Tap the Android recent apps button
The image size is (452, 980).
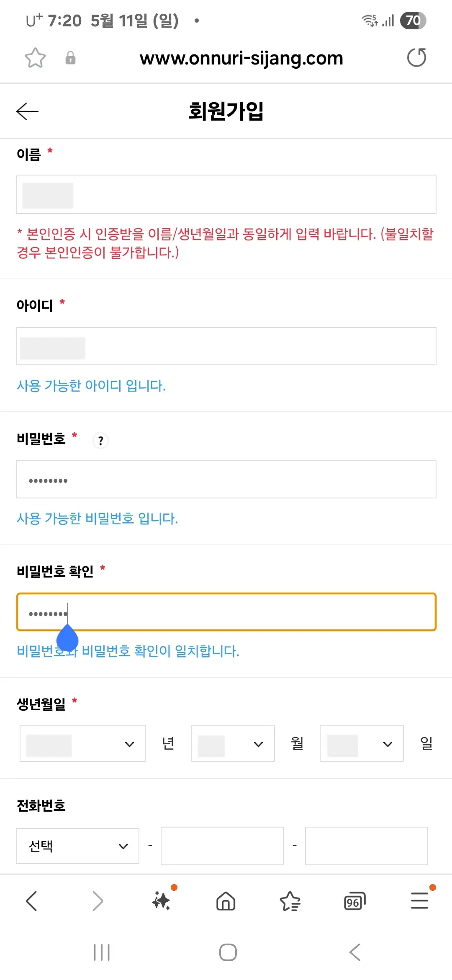tap(102, 952)
